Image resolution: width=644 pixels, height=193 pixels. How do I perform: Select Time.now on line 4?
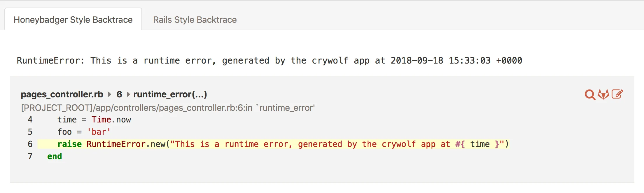111,120
